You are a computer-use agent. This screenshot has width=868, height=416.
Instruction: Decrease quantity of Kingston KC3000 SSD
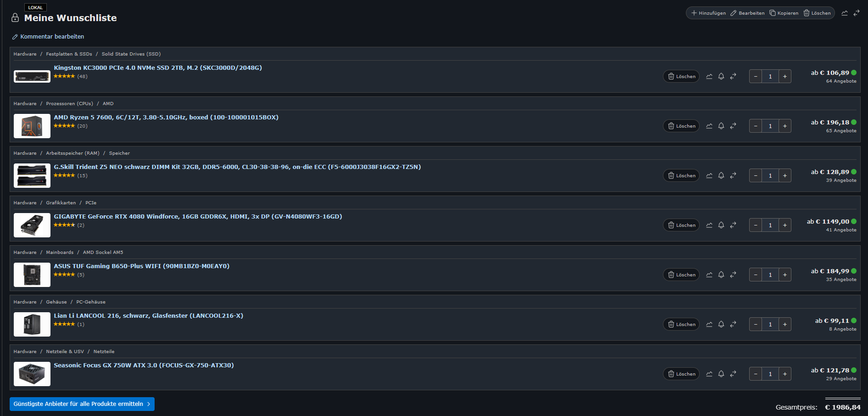[756, 76]
